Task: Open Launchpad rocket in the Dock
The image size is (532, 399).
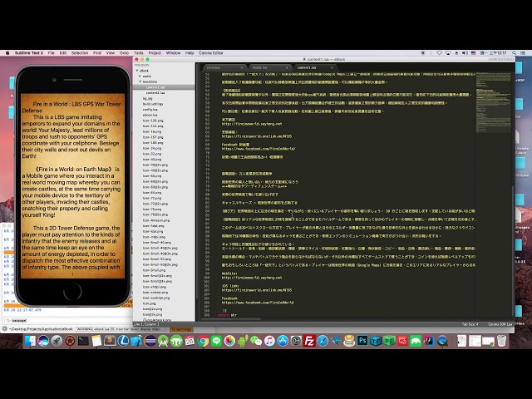Action: point(57,341)
